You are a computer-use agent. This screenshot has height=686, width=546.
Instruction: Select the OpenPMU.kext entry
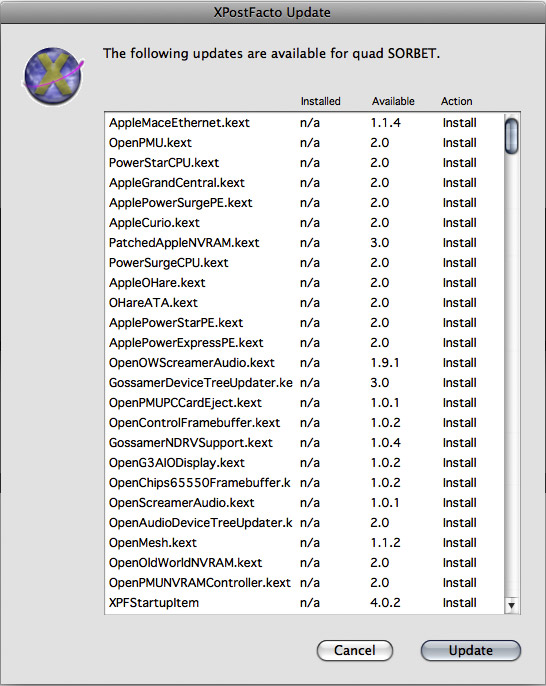coord(304,143)
